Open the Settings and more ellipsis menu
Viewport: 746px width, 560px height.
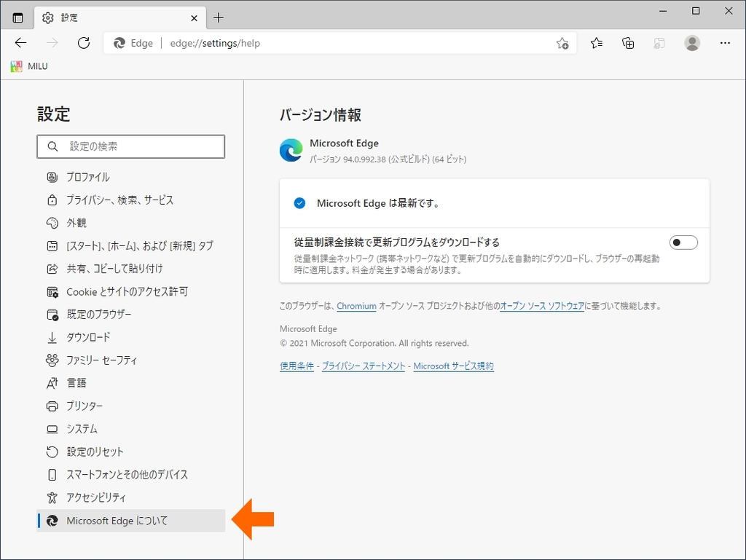coord(725,43)
